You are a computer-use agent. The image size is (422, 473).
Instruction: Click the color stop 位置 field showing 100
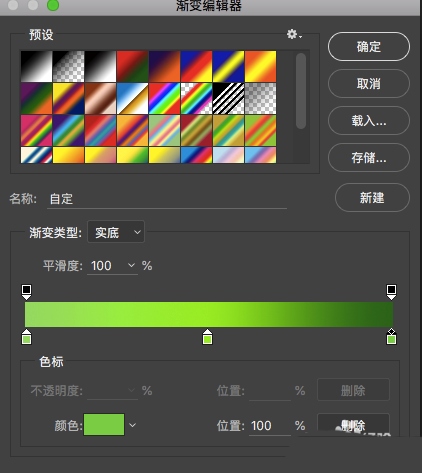[x=269, y=426]
